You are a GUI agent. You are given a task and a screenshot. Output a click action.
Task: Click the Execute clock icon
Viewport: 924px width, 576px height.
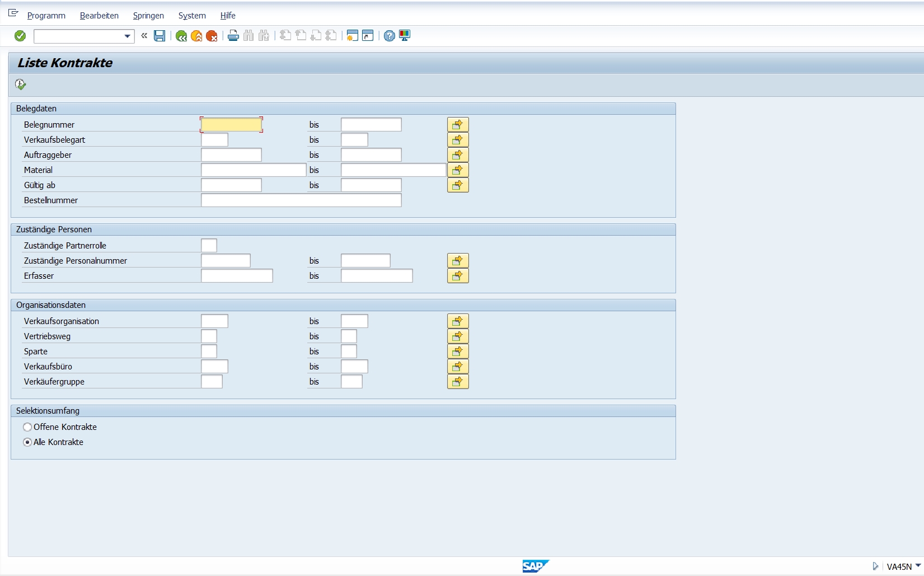[21, 85]
